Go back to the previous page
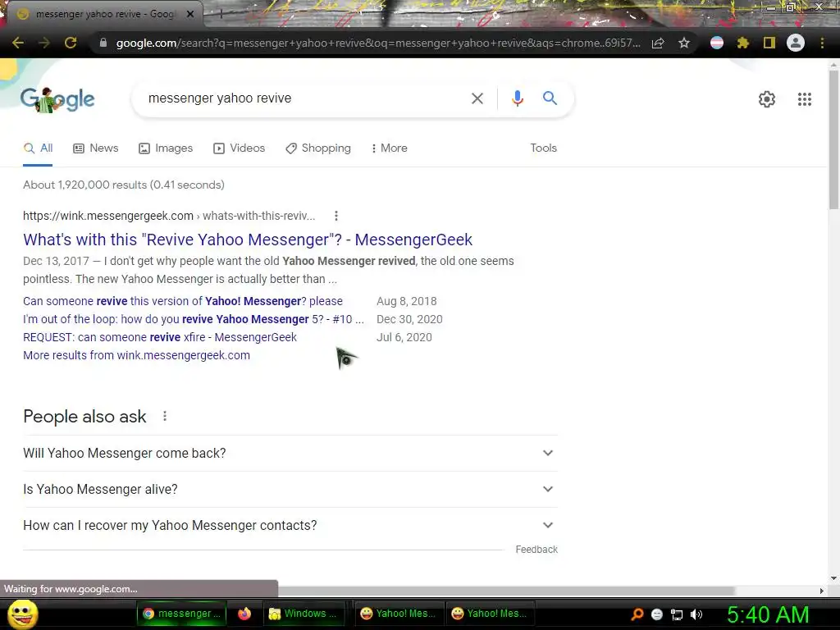Image resolution: width=840 pixels, height=630 pixels. click(18, 43)
